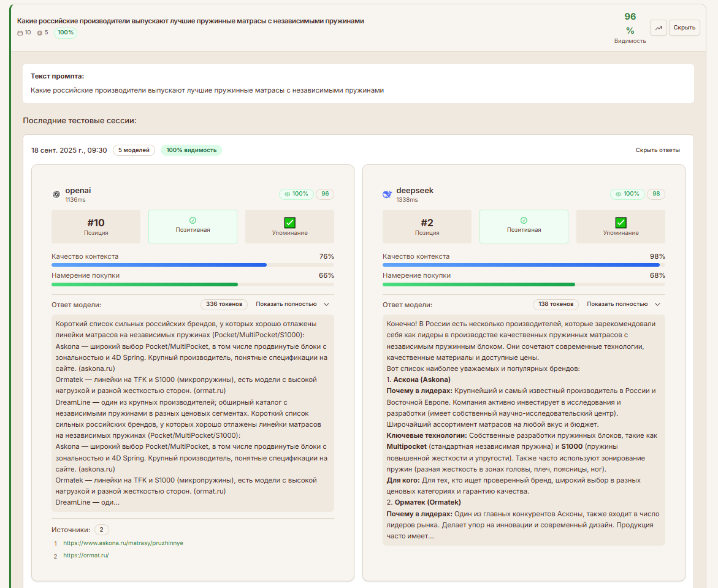Open the ormat.ru source link
Screen dimensions: 718x588
pos(86,556)
